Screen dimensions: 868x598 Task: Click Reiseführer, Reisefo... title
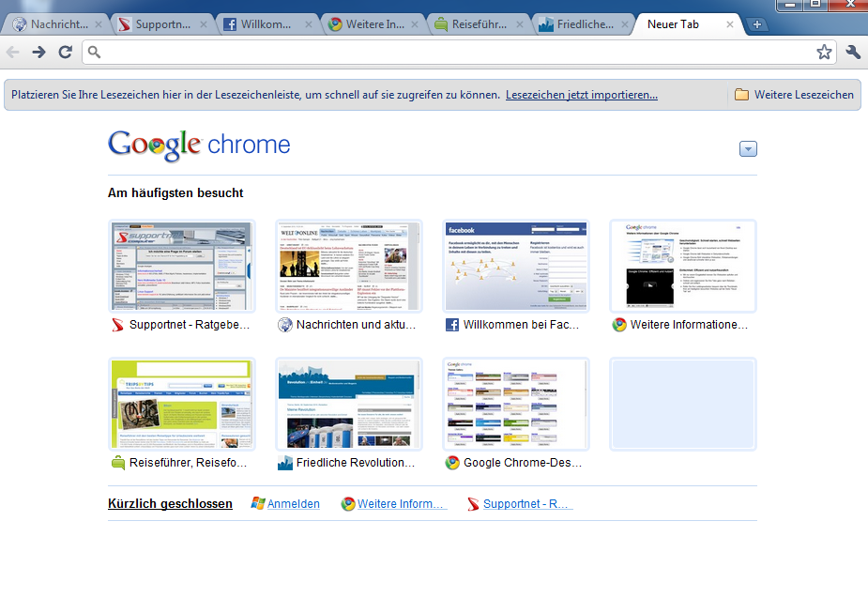pyautogui.click(x=189, y=462)
